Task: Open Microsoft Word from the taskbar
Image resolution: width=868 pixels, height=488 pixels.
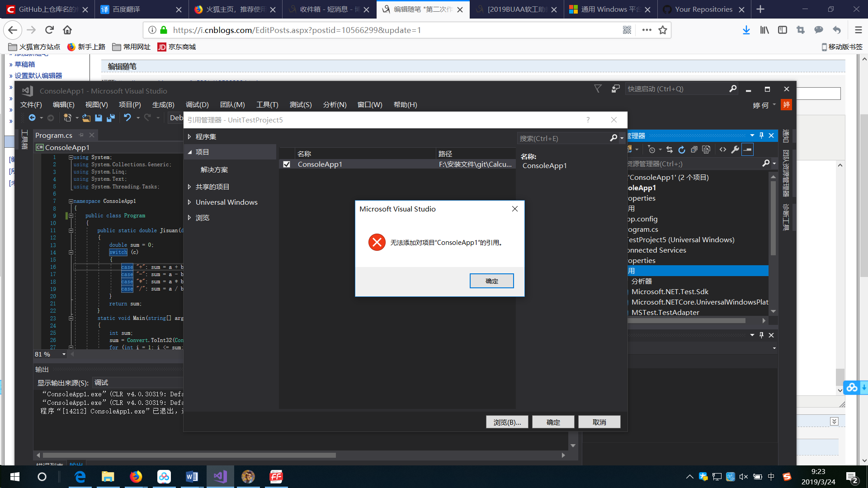Action: (x=192, y=477)
